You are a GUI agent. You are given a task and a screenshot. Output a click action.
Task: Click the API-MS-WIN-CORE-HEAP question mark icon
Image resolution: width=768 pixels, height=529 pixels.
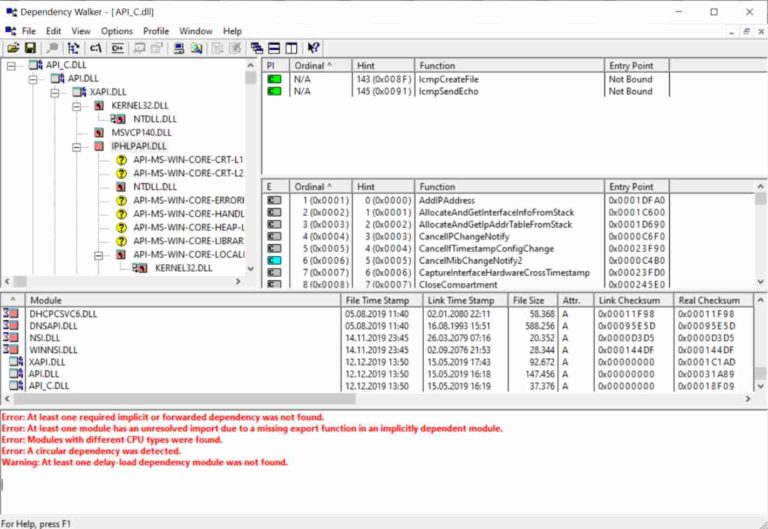click(x=121, y=228)
